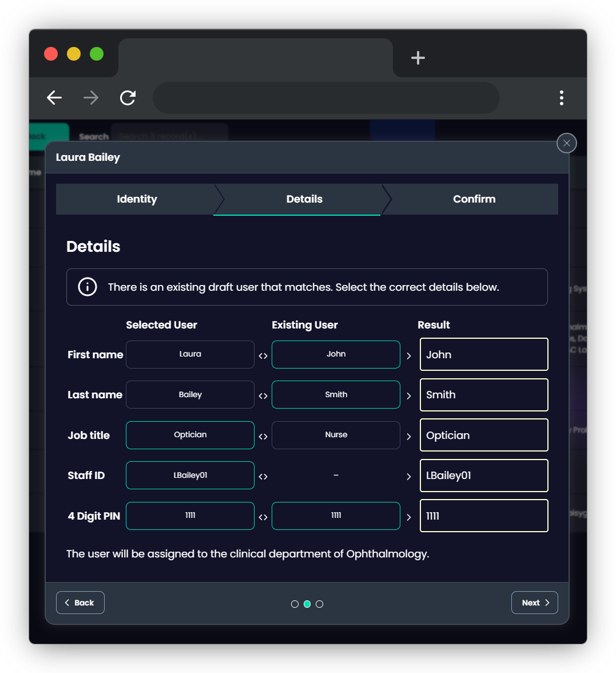
Task: Choose selected user first name Laura
Action: [x=190, y=355]
